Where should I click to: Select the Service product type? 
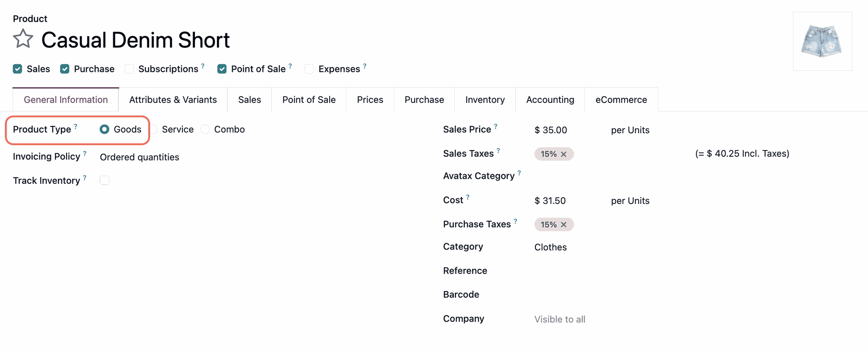click(x=154, y=130)
